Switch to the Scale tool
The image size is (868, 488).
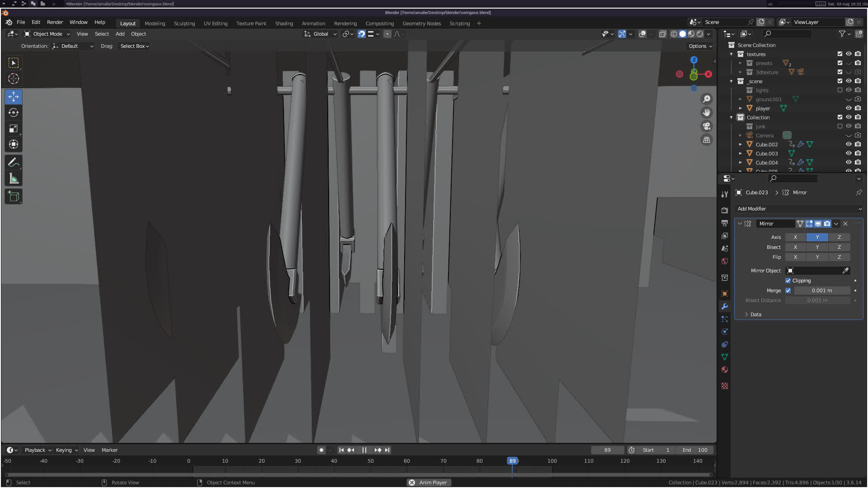(14, 129)
